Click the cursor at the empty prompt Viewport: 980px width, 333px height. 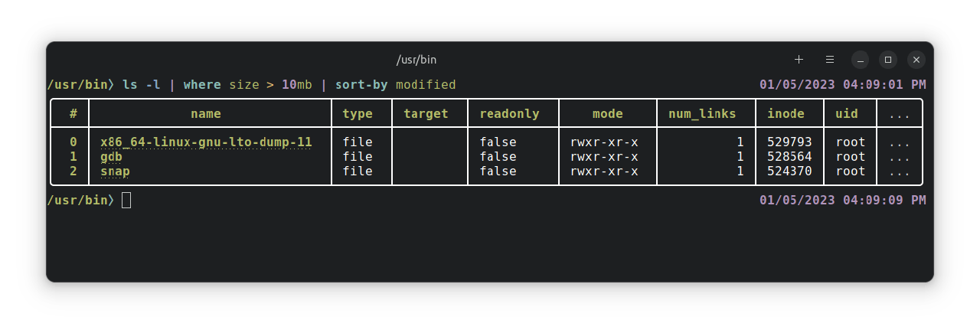pos(126,201)
